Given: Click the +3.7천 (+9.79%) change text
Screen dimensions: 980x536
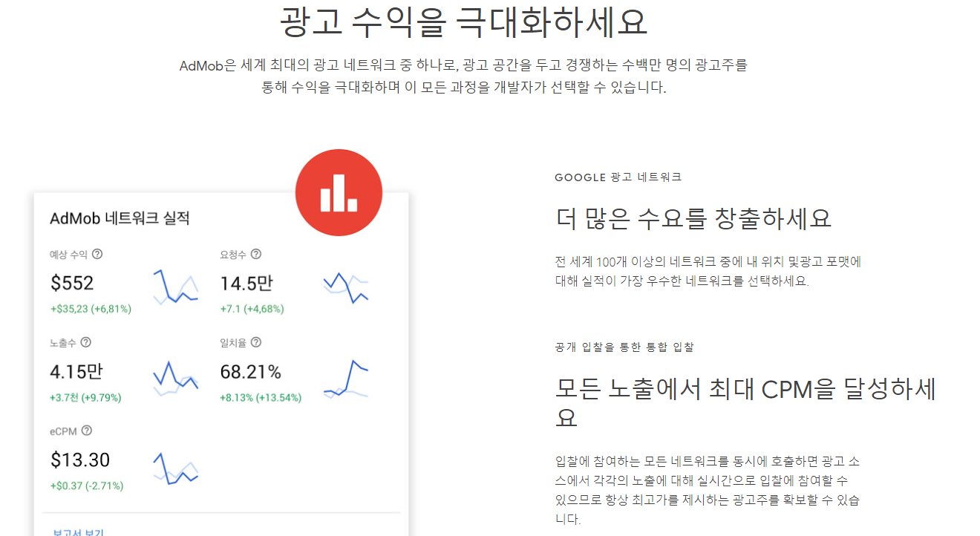Looking at the screenshot, I should click(86, 397).
